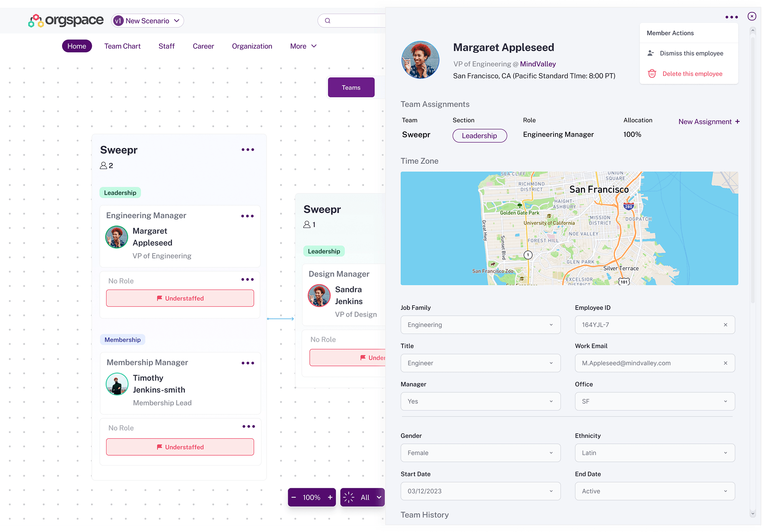Open options for the left Sweepr team card
This screenshot has width=763, height=532.
coord(248,150)
